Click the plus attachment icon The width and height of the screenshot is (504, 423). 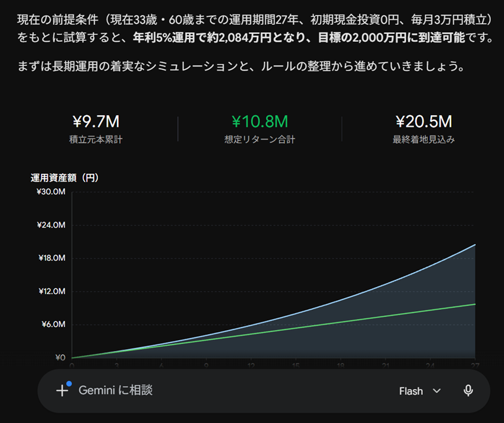pyautogui.click(x=62, y=390)
